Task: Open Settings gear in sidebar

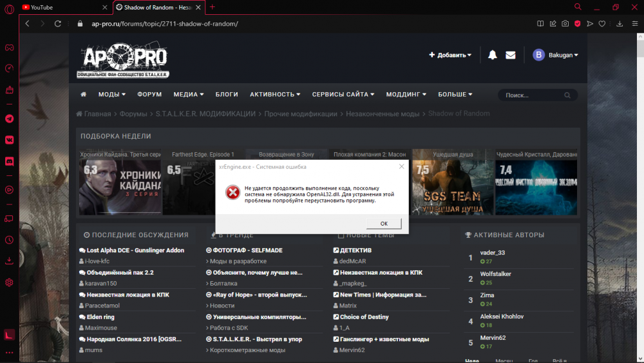Action: (x=9, y=282)
